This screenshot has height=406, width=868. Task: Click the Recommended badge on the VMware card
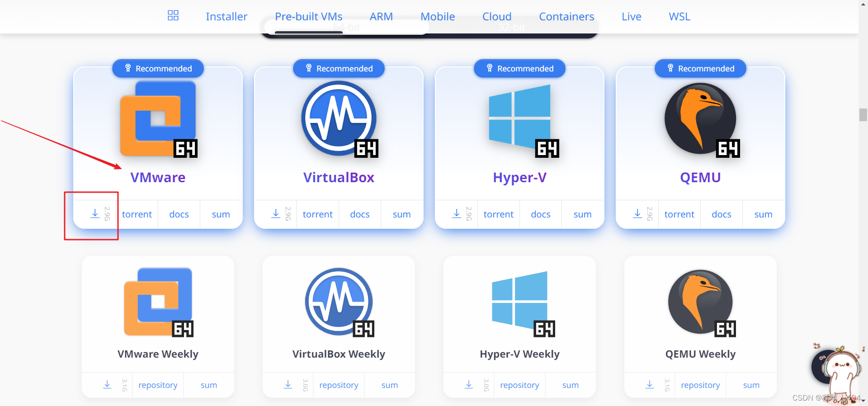(x=158, y=68)
